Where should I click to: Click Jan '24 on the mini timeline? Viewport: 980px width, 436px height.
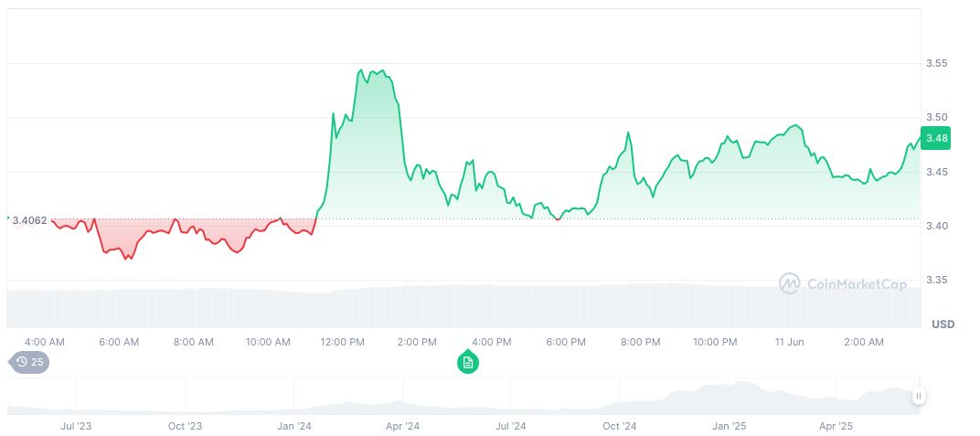(294, 426)
